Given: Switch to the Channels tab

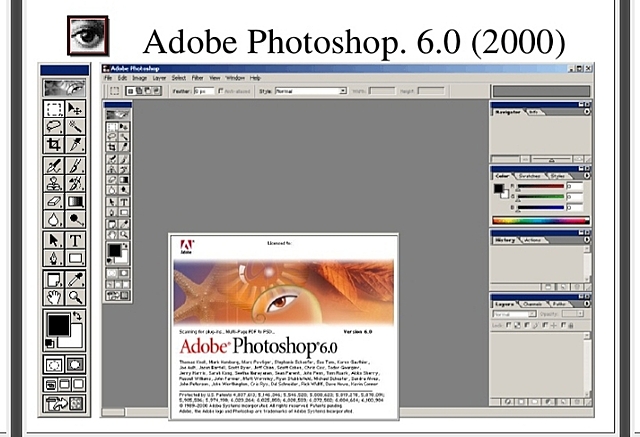Looking at the screenshot, I should (533, 304).
